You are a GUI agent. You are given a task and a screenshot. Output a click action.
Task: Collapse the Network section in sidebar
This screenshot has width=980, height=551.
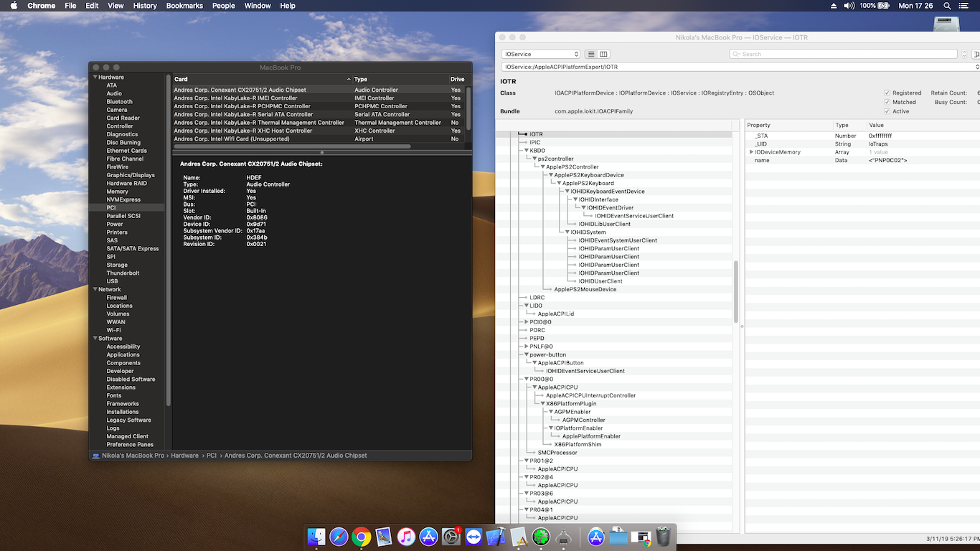(x=94, y=289)
